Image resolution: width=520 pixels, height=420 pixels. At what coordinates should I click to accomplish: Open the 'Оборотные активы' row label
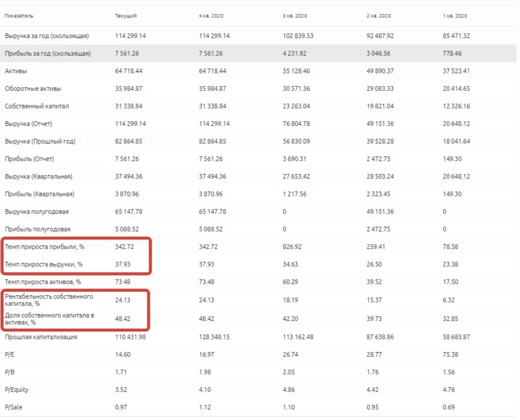[x=33, y=89]
